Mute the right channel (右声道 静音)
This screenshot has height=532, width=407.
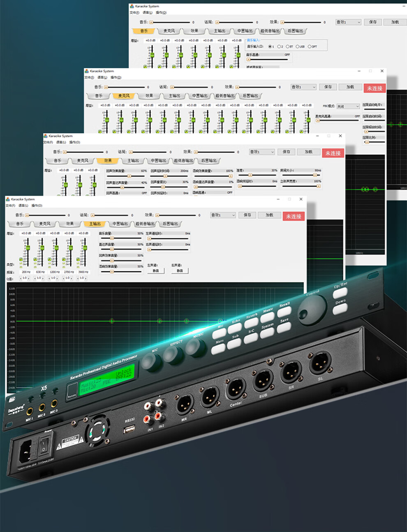click(x=180, y=271)
